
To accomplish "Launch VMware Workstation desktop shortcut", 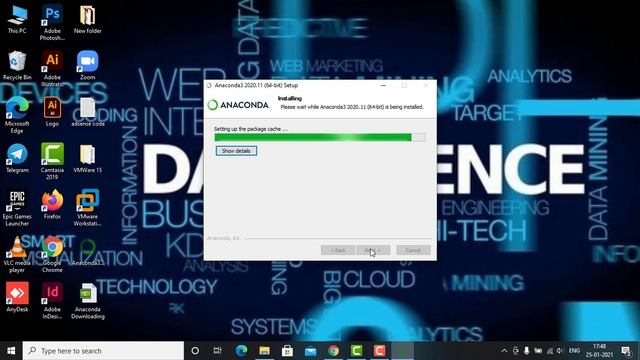I will tap(87, 208).
